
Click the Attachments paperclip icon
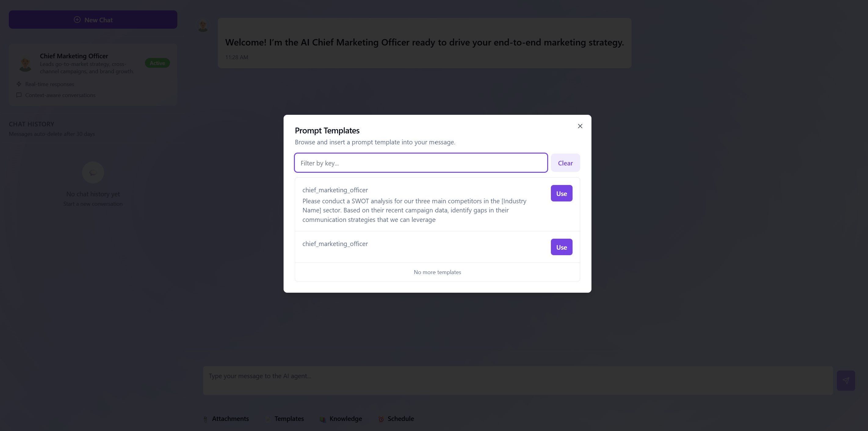(x=205, y=419)
